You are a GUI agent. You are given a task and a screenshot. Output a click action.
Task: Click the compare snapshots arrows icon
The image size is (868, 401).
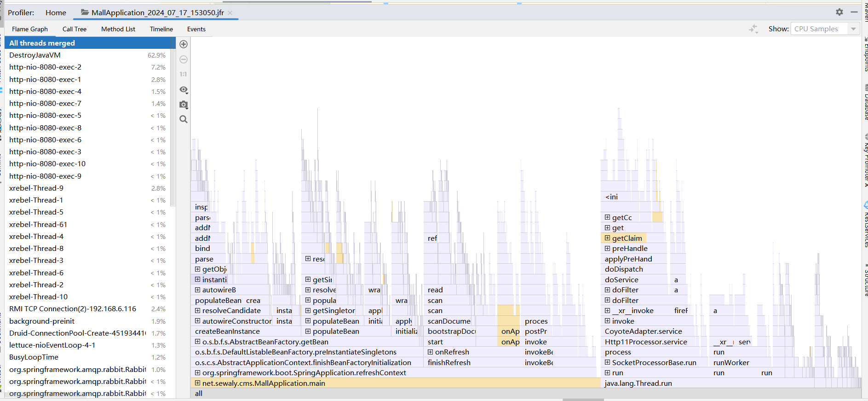[753, 29]
